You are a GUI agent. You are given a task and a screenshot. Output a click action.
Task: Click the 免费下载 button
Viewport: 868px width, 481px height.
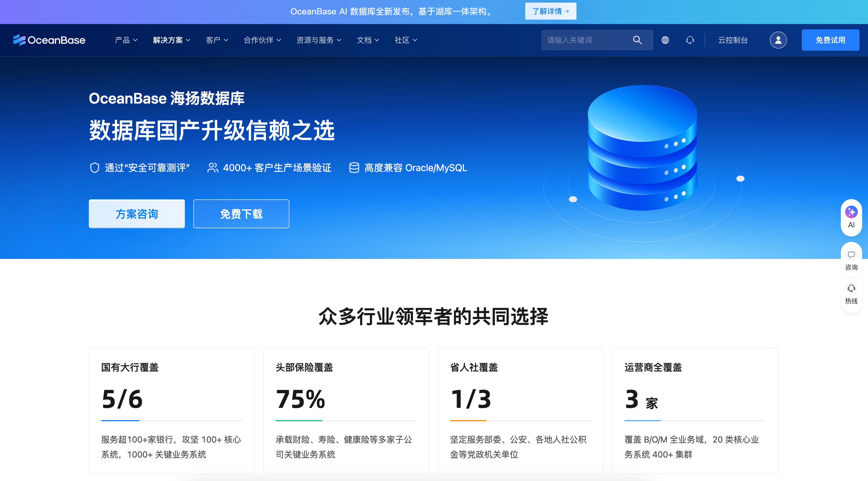241,214
